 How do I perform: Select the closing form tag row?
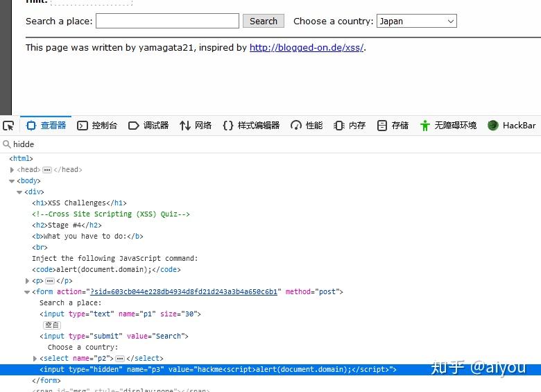click(46, 381)
